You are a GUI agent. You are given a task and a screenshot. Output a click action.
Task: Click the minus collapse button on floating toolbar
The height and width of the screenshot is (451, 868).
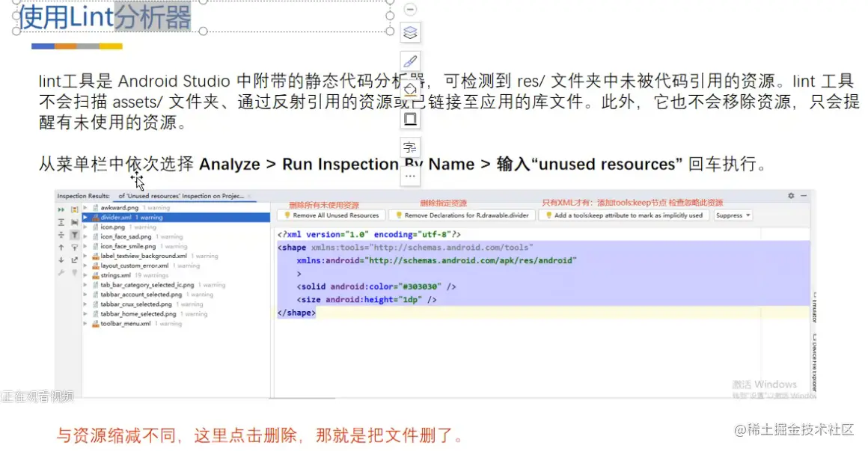409,10
